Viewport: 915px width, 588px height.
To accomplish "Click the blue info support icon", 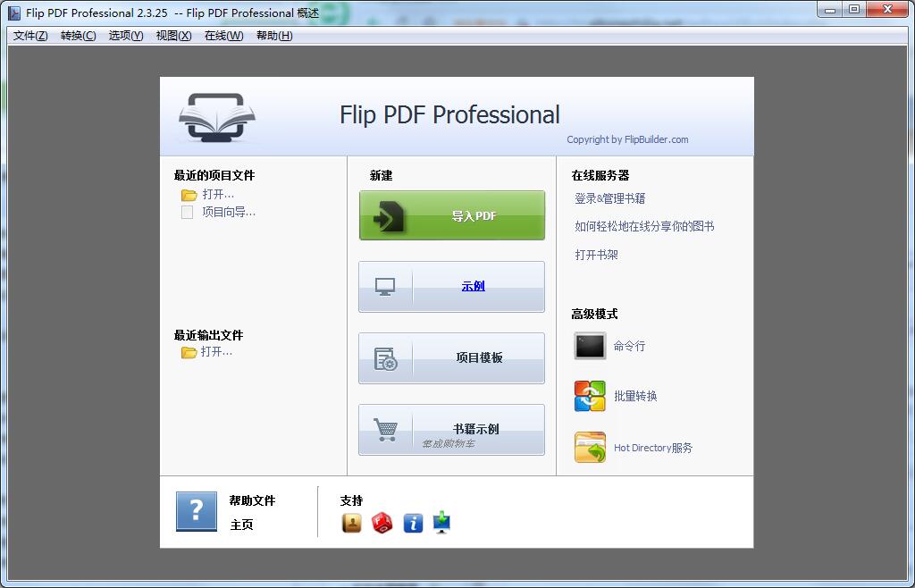I will 413,524.
